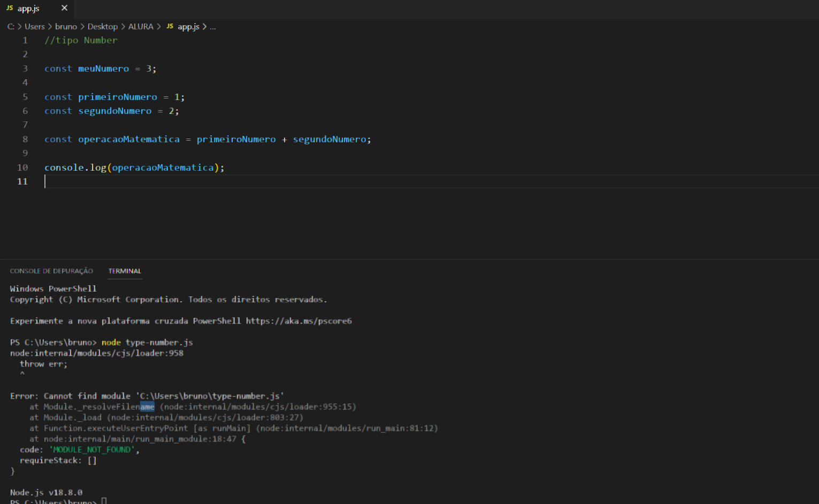Switch to CONSOLE DE DEPURAÇÃO panel tab
This screenshot has width=819, height=504.
pyautogui.click(x=51, y=271)
